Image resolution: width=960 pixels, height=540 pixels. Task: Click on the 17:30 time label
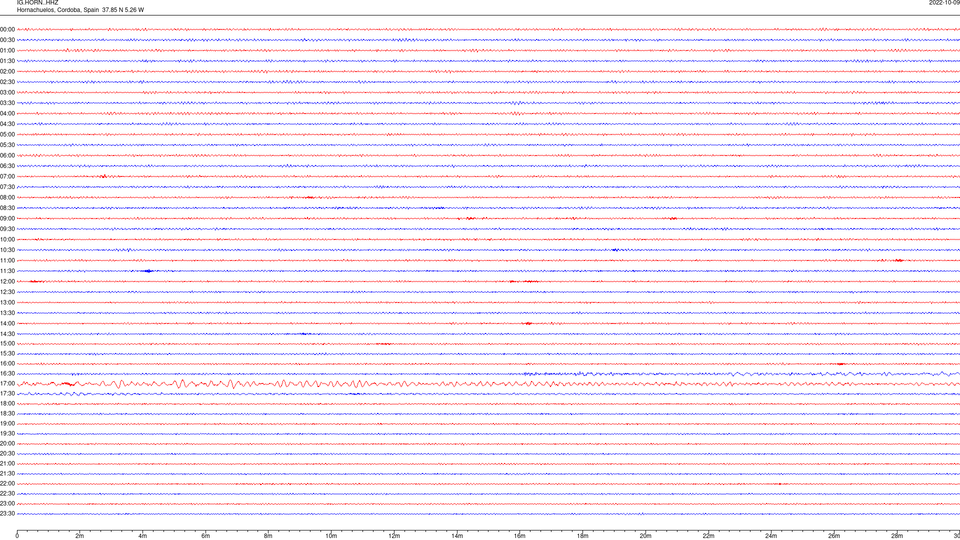click(x=7, y=394)
